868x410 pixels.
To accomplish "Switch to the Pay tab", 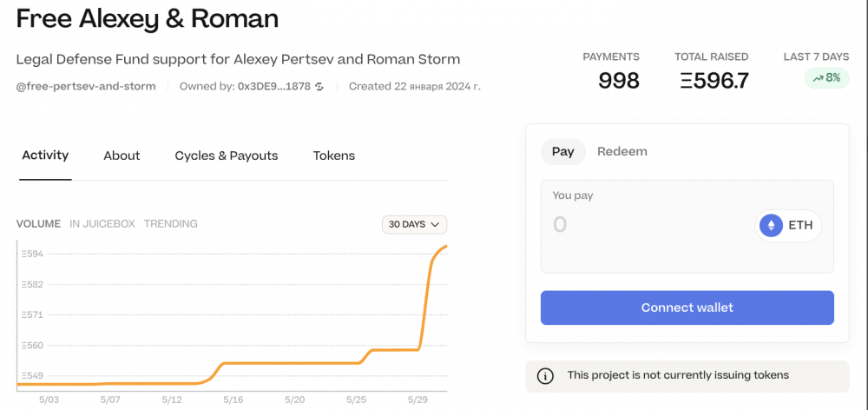I will pyautogui.click(x=563, y=152).
